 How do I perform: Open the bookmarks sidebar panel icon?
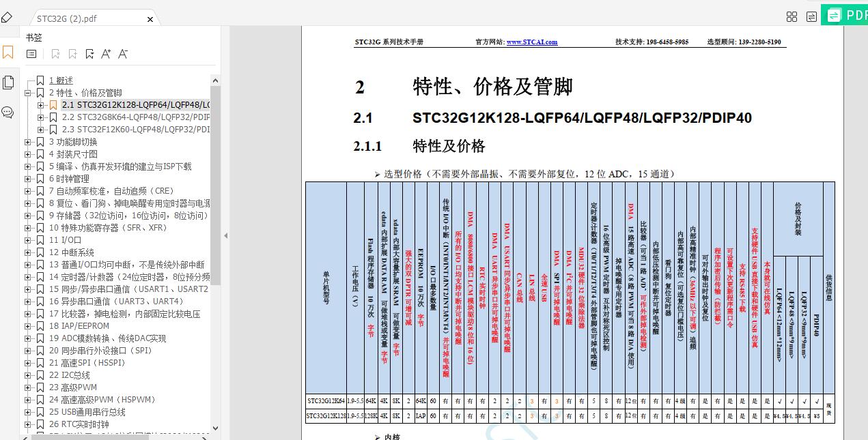pos(8,53)
